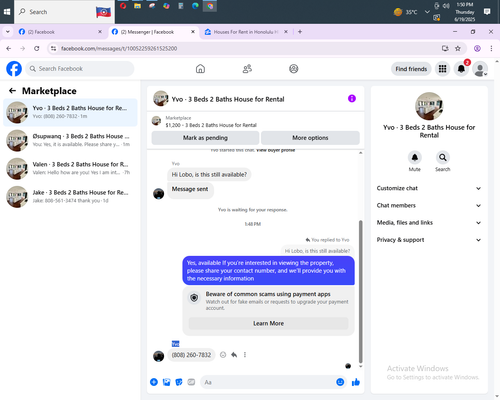Click the chat vertical scrollbar thumb
This screenshot has height=400, width=500.
pyautogui.click(x=360, y=292)
